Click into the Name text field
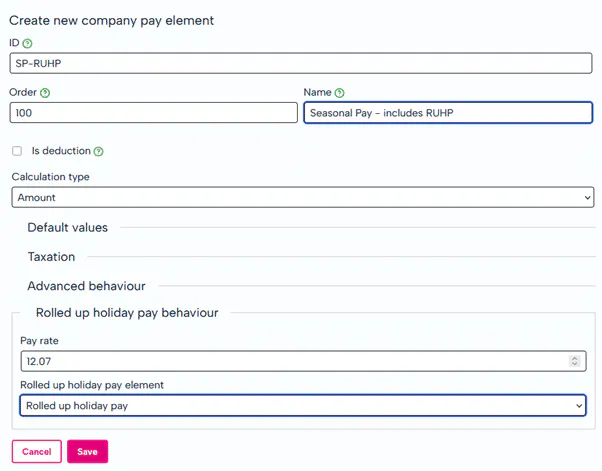The image size is (602, 471). click(447, 113)
